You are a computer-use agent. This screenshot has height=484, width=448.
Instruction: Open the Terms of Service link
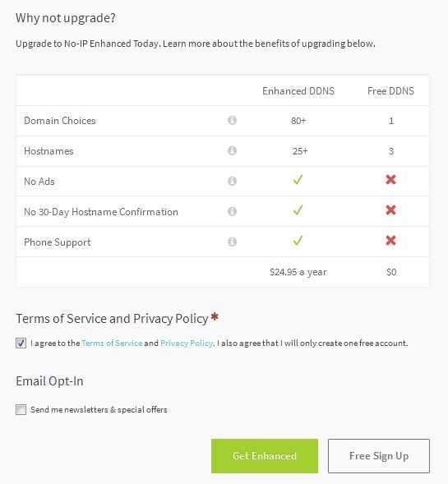click(x=112, y=343)
